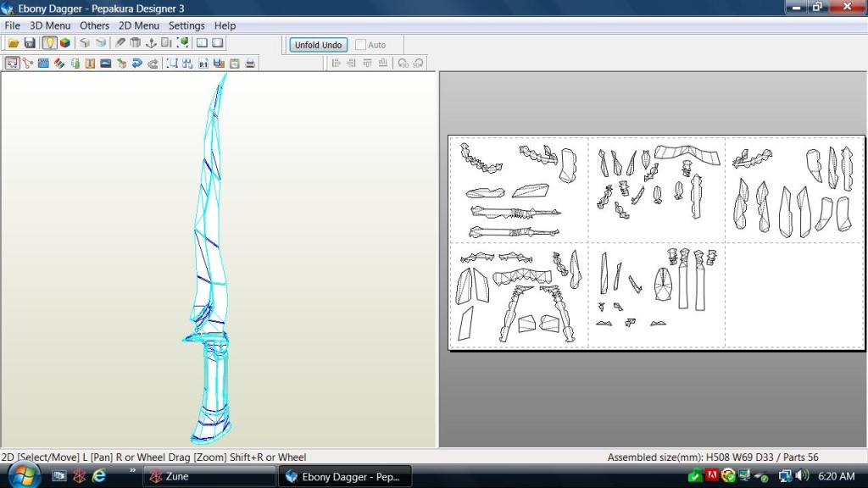
Task: Click the Assembled size status text
Action: click(x=712, y=457)
